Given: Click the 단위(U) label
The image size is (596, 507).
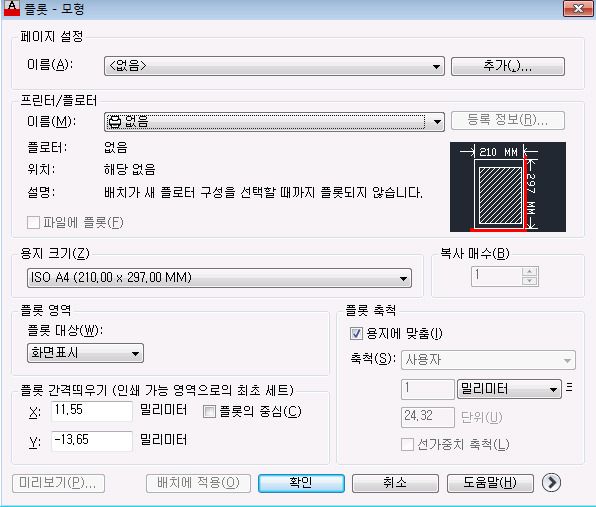Looking at the screenshot, I should 482,417.
